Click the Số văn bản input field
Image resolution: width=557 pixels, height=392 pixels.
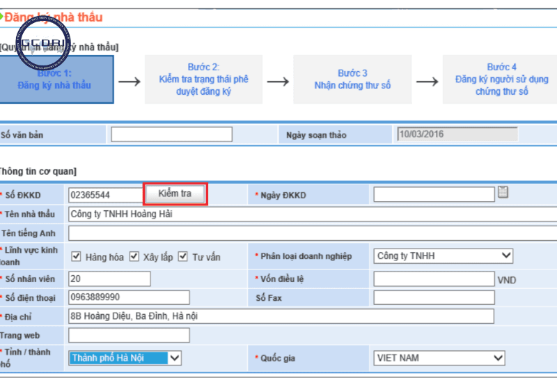point(171,134)
